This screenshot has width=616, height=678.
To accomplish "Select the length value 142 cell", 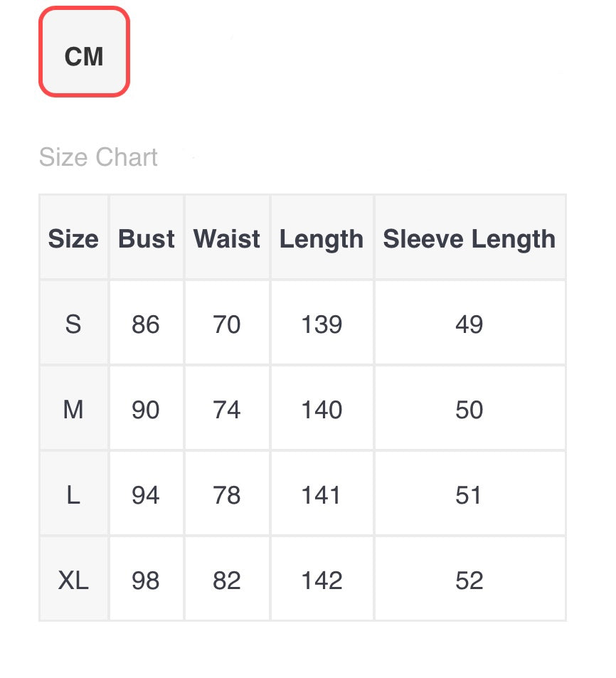I will (322, 581).
